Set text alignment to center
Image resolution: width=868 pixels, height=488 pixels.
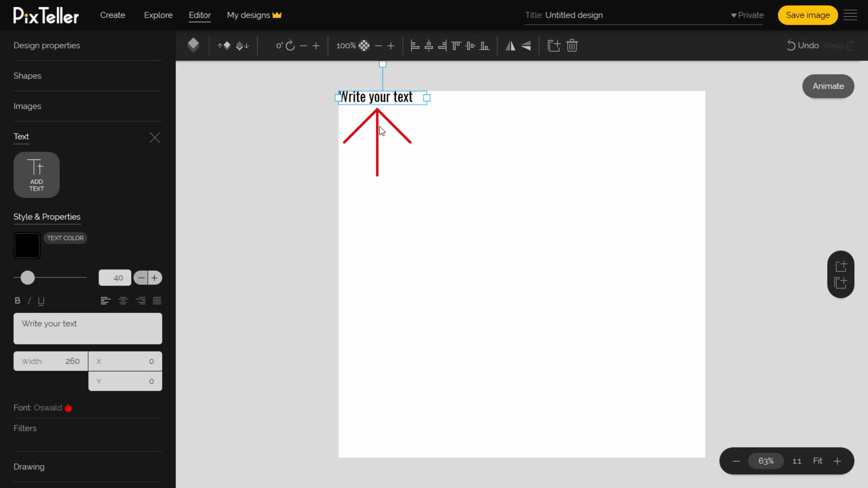(x=123, y=301)
